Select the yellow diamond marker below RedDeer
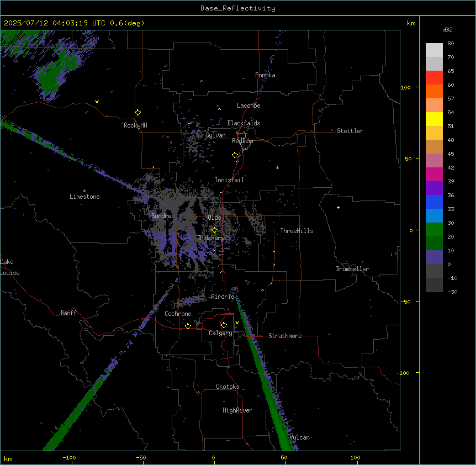Screen dimensions: 476x465 [x=235, y=155]
